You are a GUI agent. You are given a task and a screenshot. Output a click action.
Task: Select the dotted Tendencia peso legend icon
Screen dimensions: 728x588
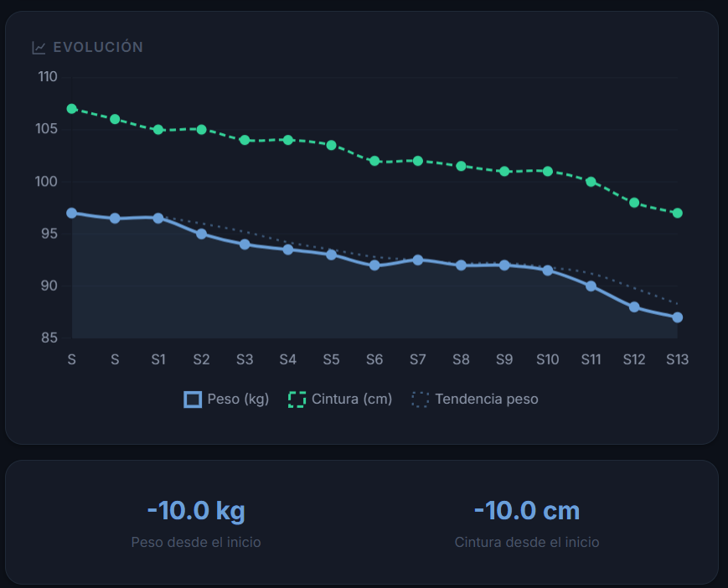(419, 399)
